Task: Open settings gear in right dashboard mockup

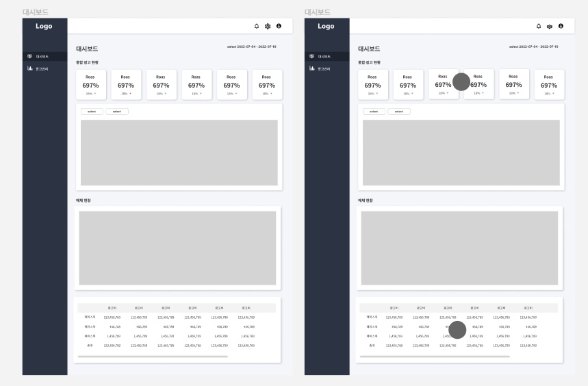Action: 550,26
